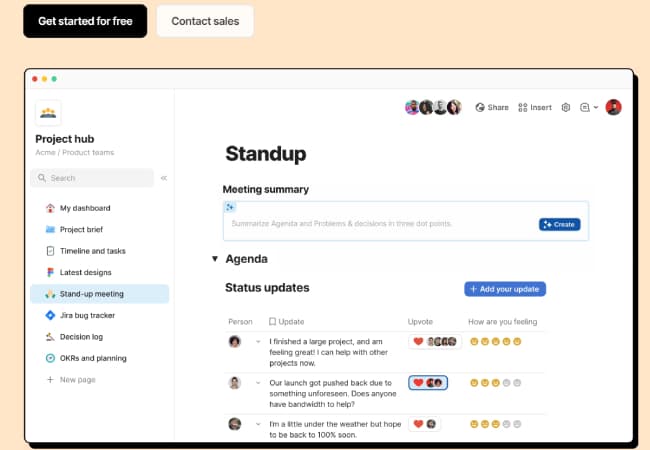Open the comments dropdown in top toolbar
This screenshot has width=650, height=450.
coord(589,107)
